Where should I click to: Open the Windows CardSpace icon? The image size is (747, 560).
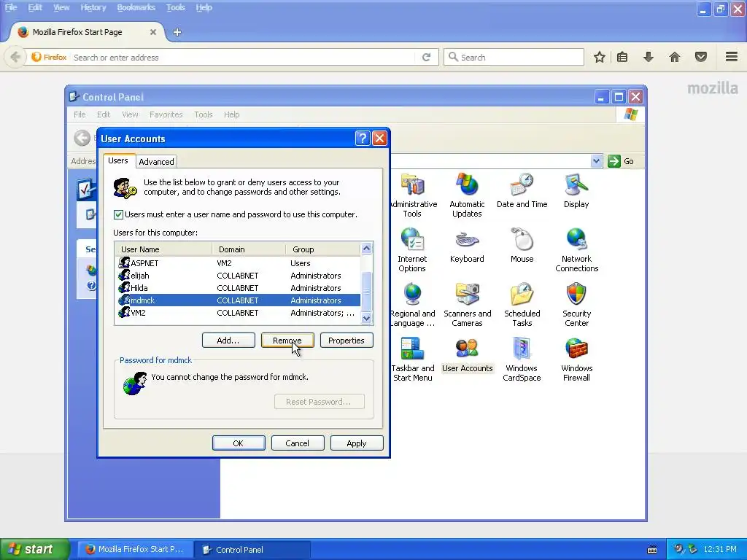click(522, 359)
